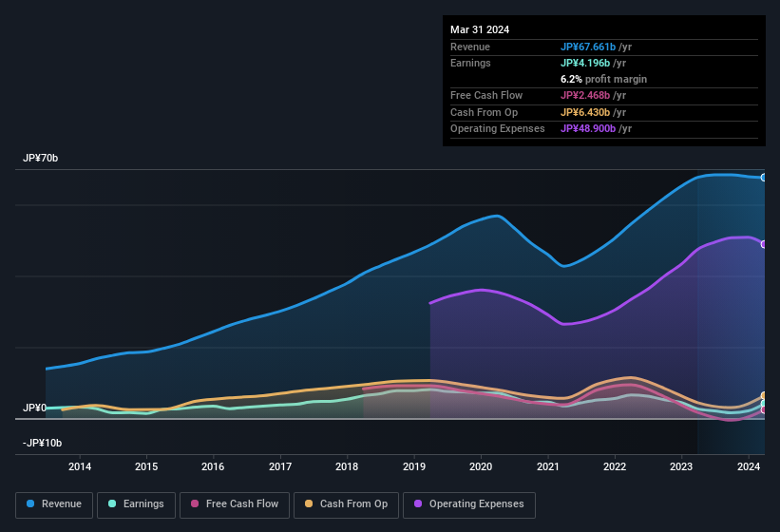
Task: Hide the Free Cash Flow series
Action: click(235, 504)
